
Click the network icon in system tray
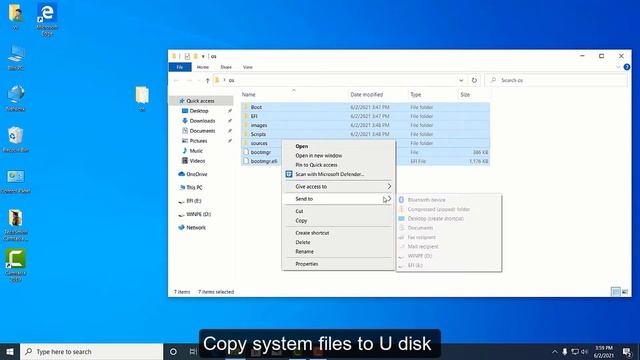point(575,351)
